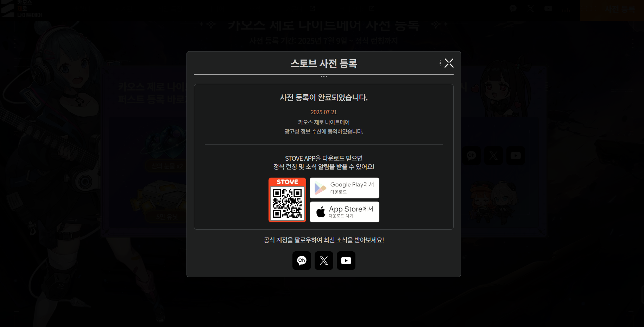
Task: Click the 사전 등록이 완료되었습니다 message
Action: [x=324, y=98]
